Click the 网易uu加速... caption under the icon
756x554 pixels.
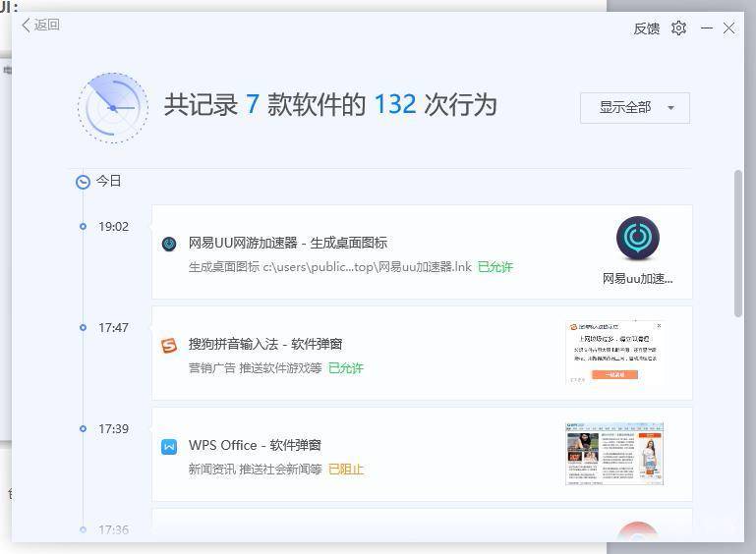[637, 278]
